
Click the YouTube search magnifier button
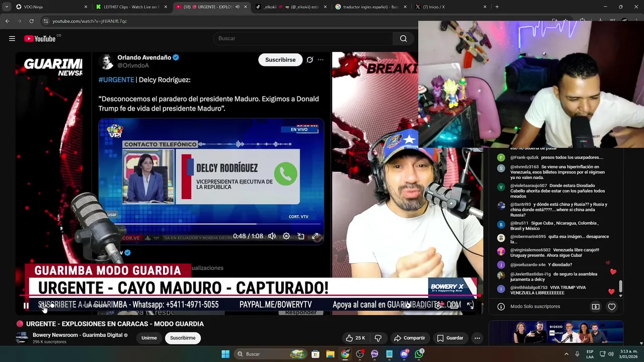(404, 39)
